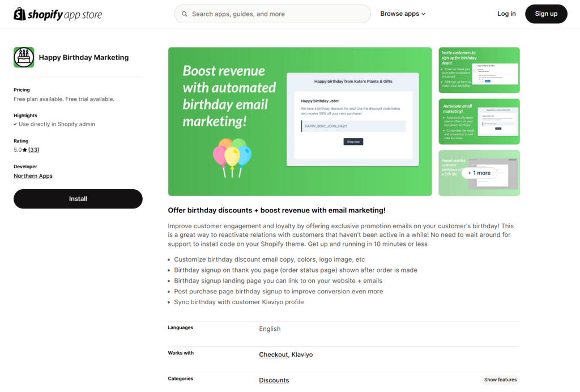Click the Happy Birthday Marketing app title

click(x=84, y=57)
